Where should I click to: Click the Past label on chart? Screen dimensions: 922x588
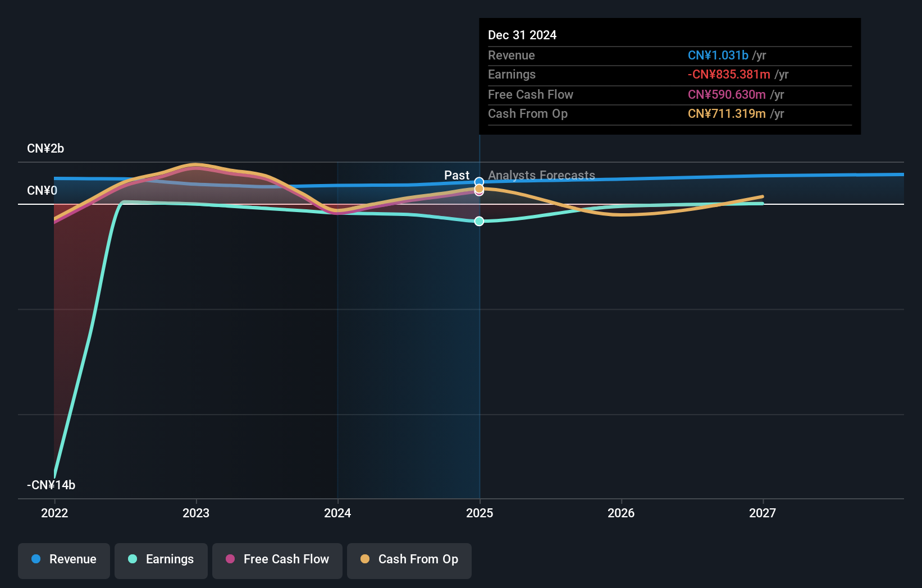(457, 176)
